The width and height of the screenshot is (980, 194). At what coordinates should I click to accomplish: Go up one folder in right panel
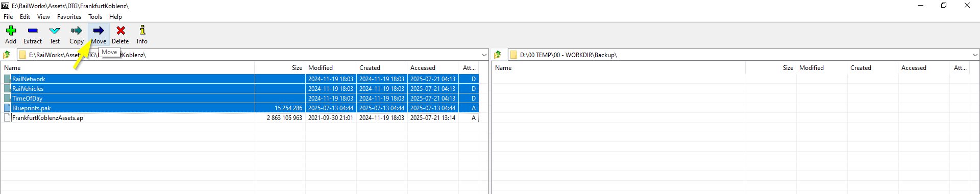[x=498, y=55]
